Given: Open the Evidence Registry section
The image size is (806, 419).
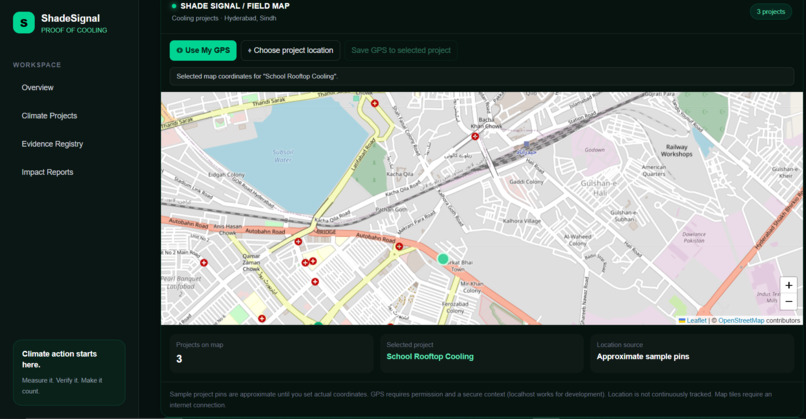Looking at the screenshot, I should click(52, 144).
